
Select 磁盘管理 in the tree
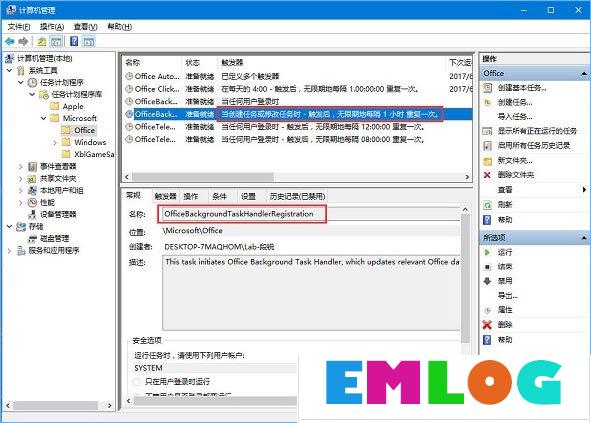54,239
